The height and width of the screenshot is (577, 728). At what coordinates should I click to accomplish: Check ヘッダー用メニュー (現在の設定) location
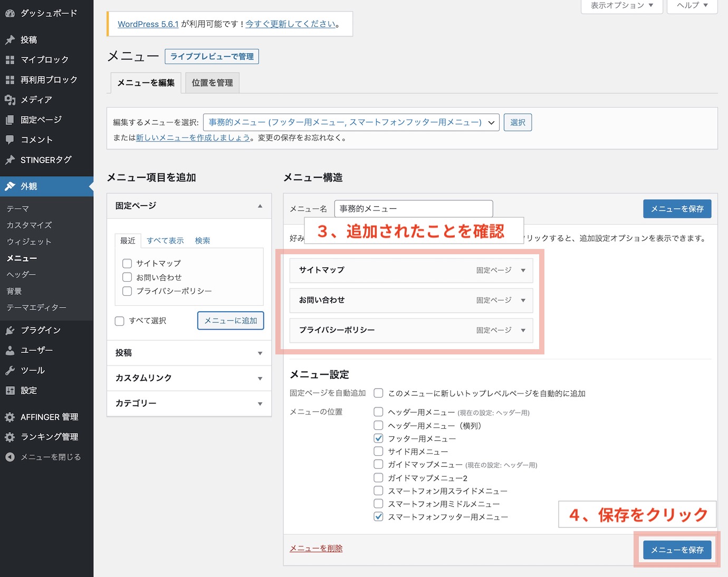378,412
